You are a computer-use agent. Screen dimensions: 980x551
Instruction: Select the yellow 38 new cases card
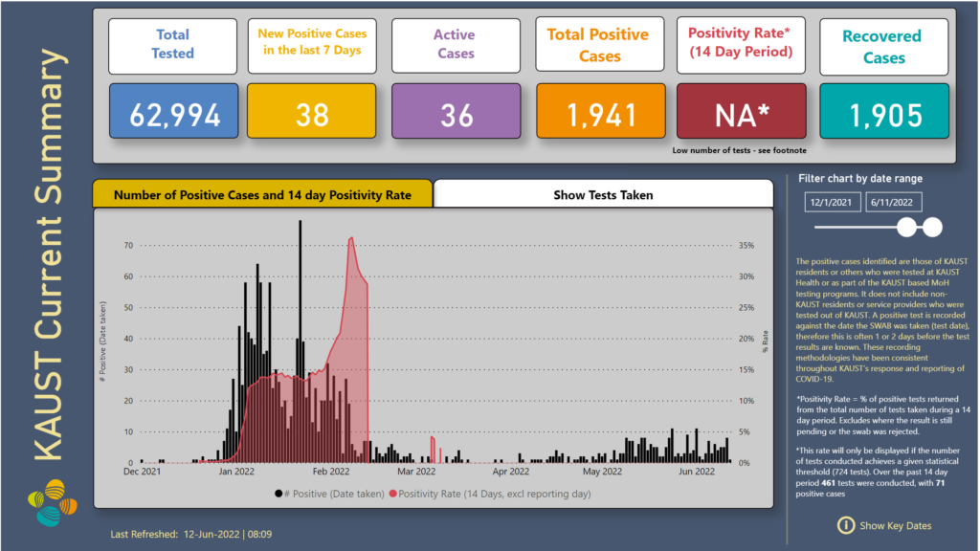pos(313,115)
